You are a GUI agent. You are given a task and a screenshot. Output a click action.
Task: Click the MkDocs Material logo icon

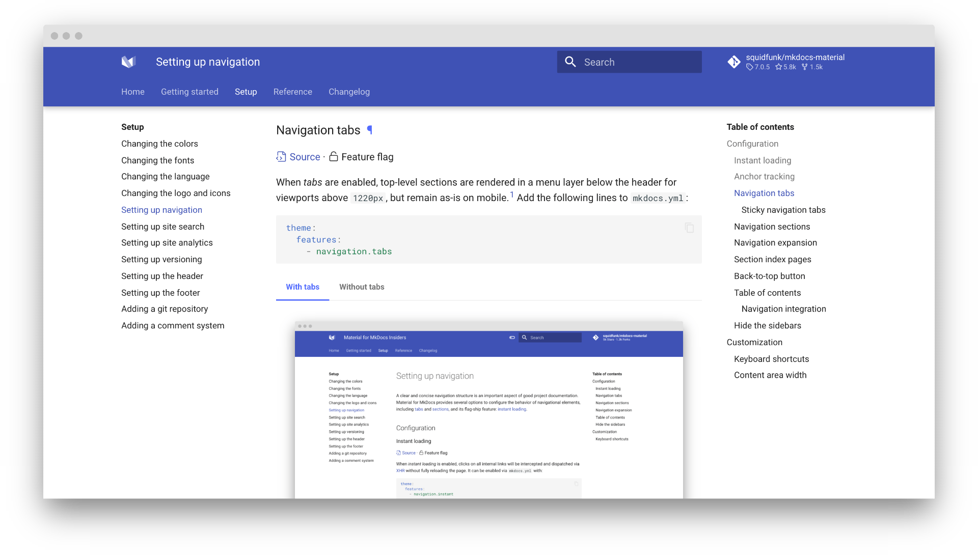[128, 62]
